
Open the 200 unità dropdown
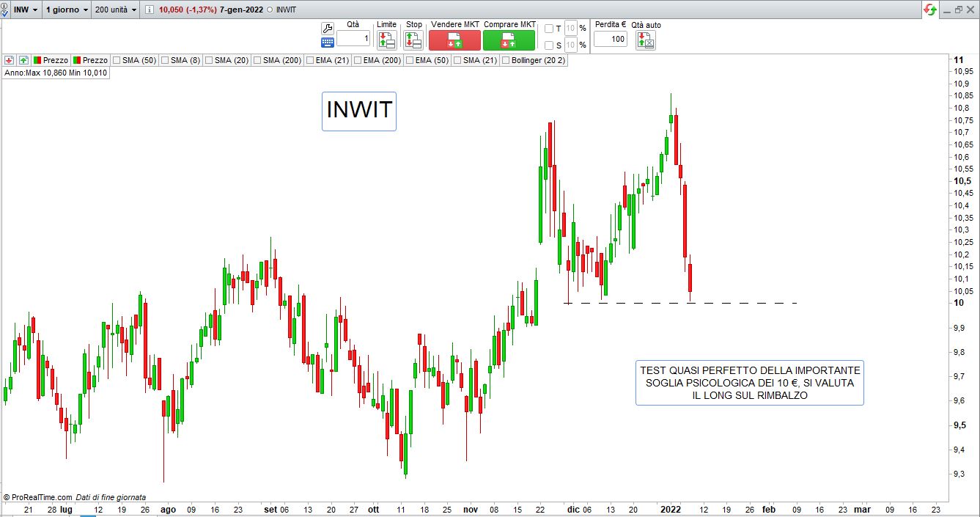pyautogui.click(x=115, y=10)
